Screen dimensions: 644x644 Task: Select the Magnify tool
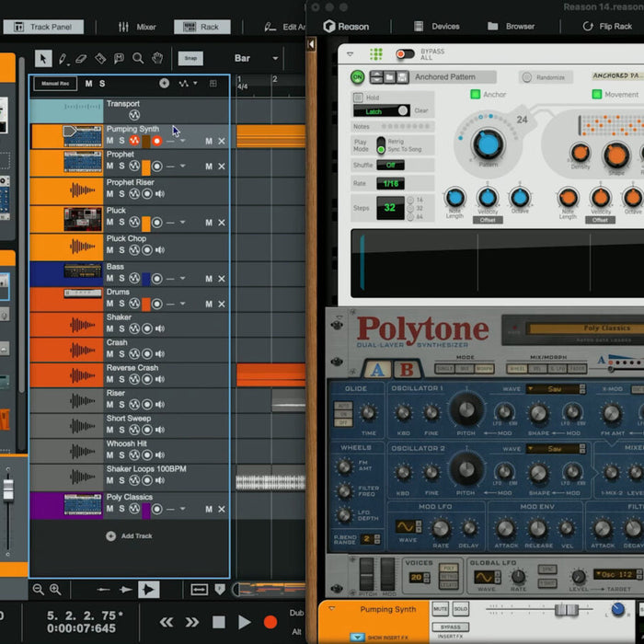(x=138, y=58)
